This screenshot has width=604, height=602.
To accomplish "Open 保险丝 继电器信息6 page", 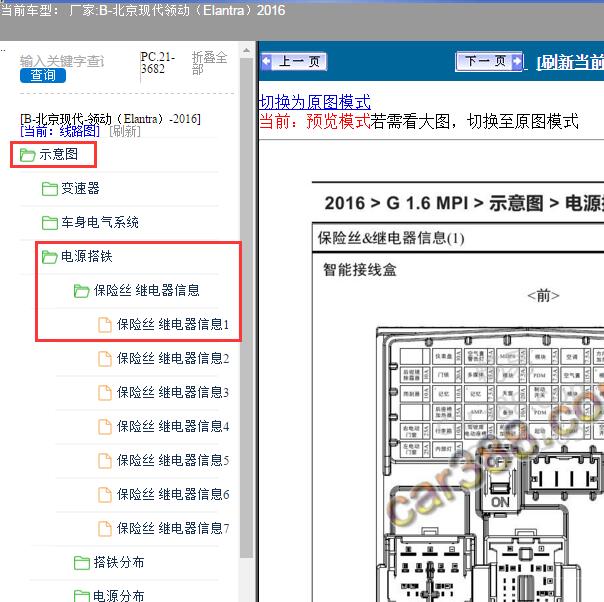I will click(173, 494).
